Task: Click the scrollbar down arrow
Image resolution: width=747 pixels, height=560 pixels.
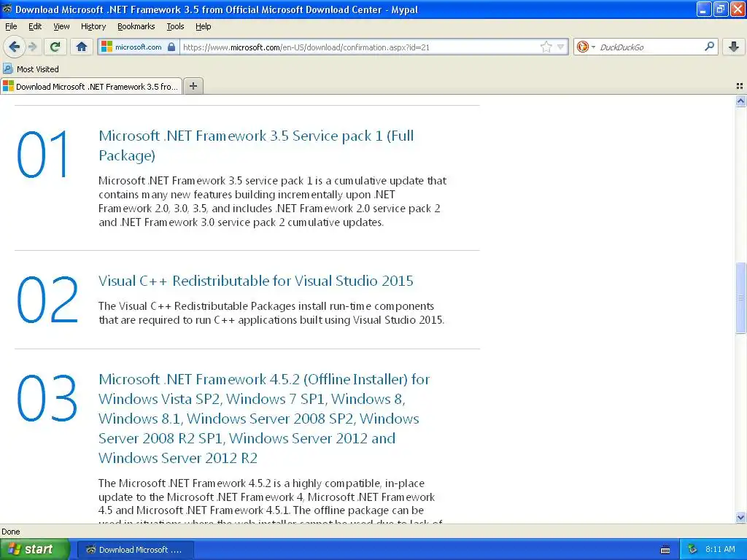Action: coord(740,517)
